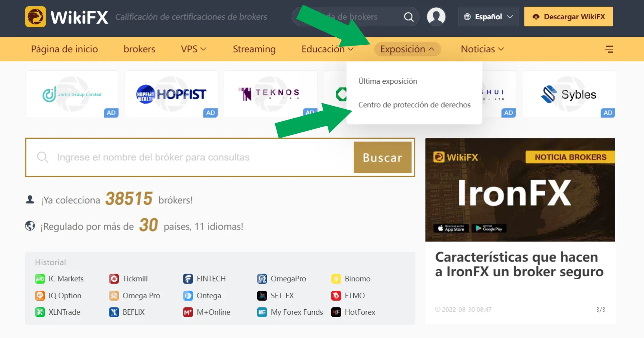Click BEFLIX logo icon
The height and width of the screenshot is (338, 644).
(114, 312)
